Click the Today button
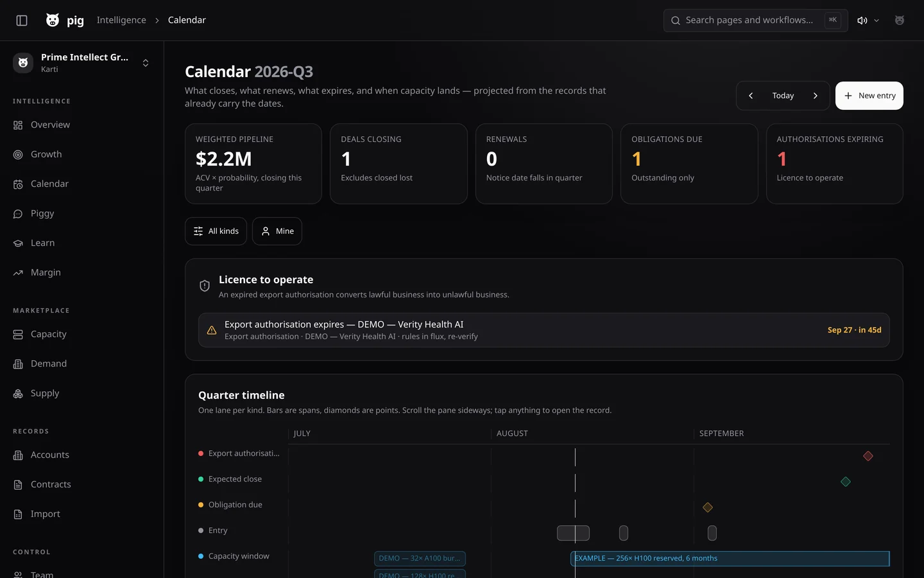Image resolution: width=924 pixels, height=578 pixels. [x=783, y=96]
